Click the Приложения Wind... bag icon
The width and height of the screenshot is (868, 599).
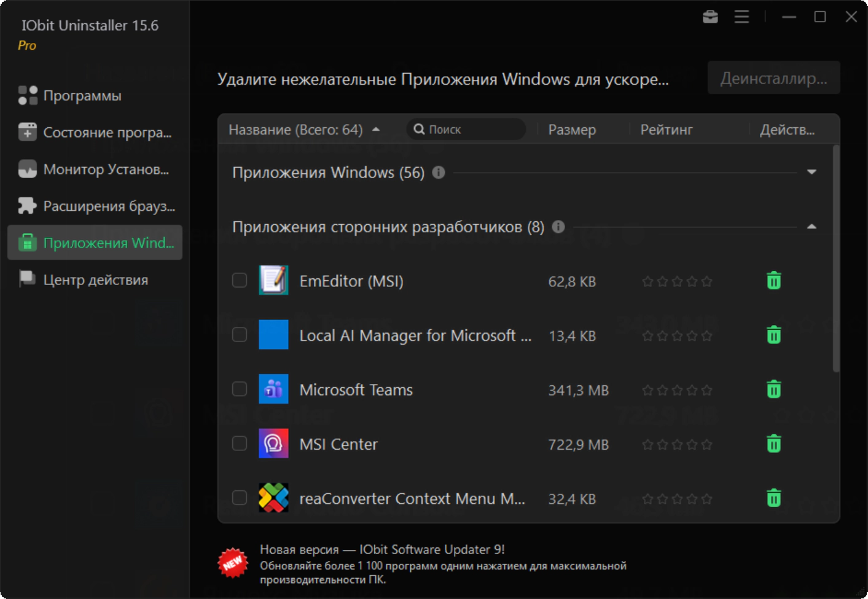point(28,243)
